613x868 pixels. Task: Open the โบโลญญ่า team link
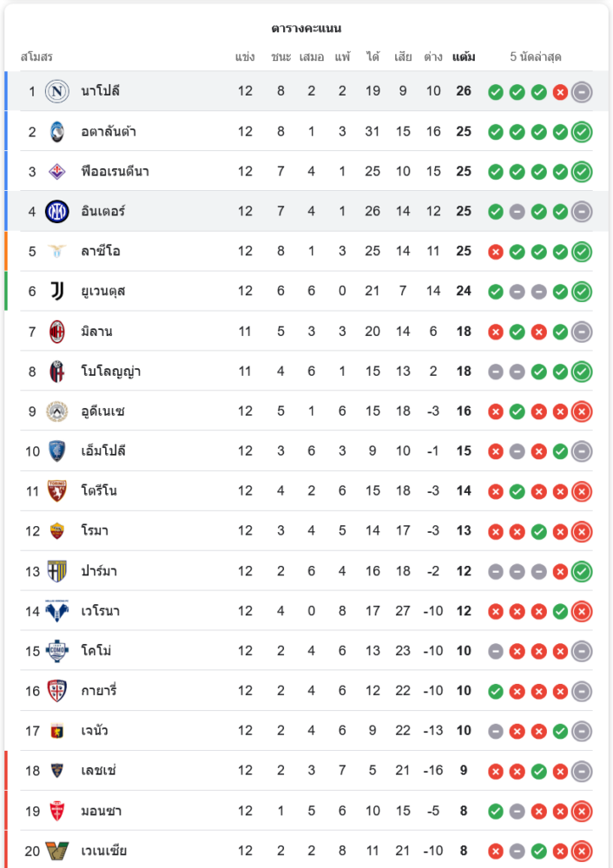tap(111, 371)
